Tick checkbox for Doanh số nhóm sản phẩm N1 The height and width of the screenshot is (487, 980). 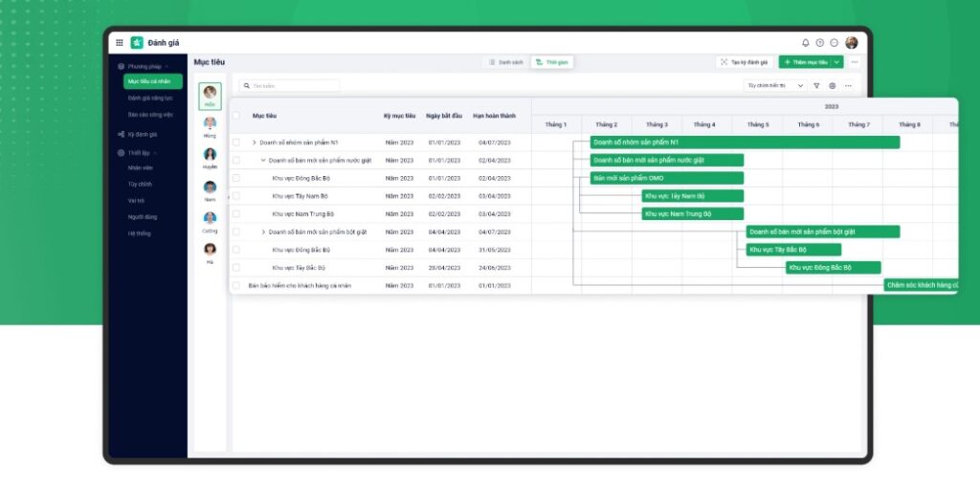(236, 143)
